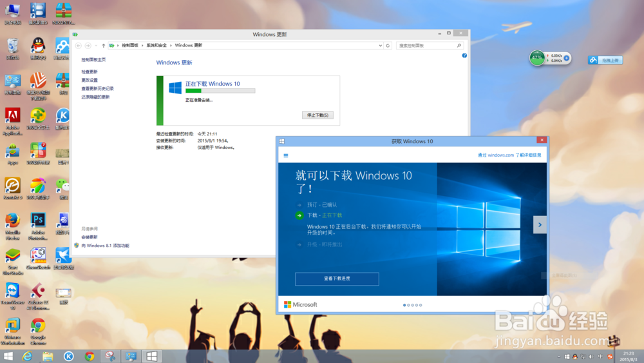Viewport: 644px width, 363px height.
Task: Open Internet Explorer from the taskbar
Action: (27, 356)
